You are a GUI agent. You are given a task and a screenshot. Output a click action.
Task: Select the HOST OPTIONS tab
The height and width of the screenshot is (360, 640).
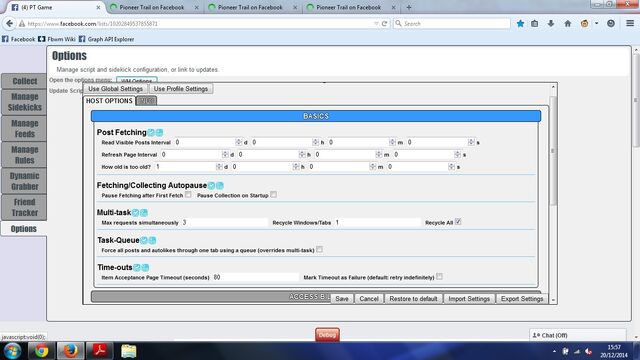coord(109,101)
